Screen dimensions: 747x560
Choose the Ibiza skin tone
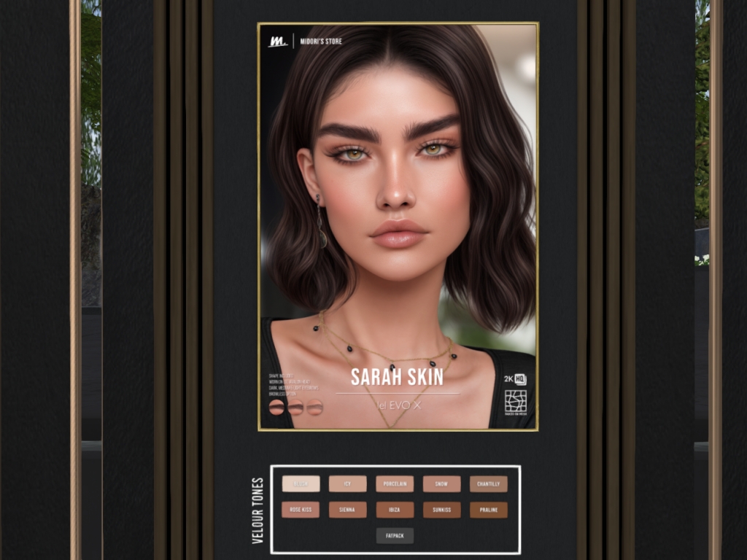point(395,510)
